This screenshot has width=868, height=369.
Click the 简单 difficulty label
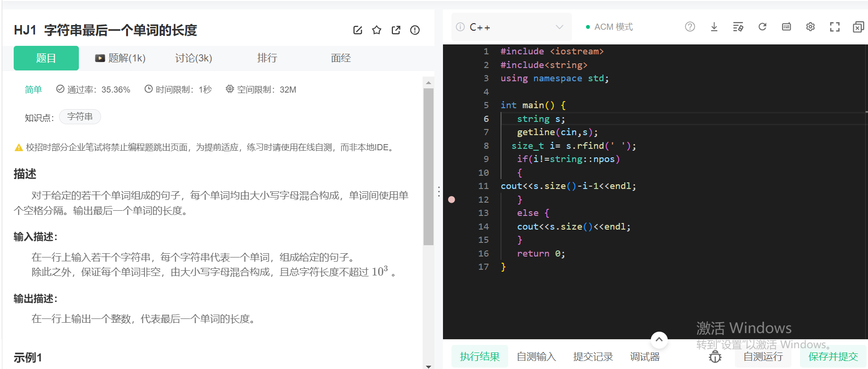(x=34, y=90)
